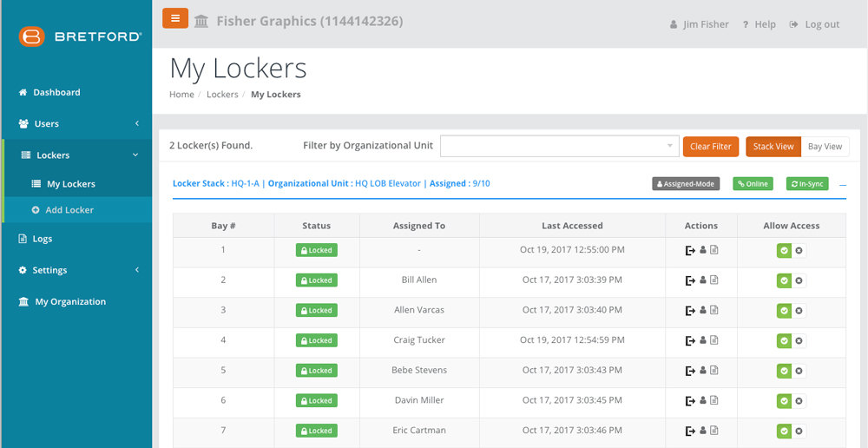Viewport: 868px width, 448px height.
Task: View the document icon for Allen Varcas
Action: point(714,310)
